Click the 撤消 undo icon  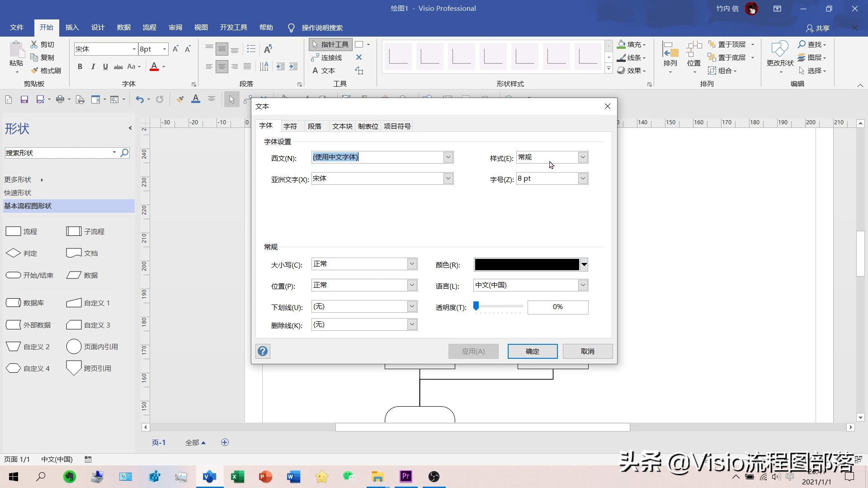140,99
